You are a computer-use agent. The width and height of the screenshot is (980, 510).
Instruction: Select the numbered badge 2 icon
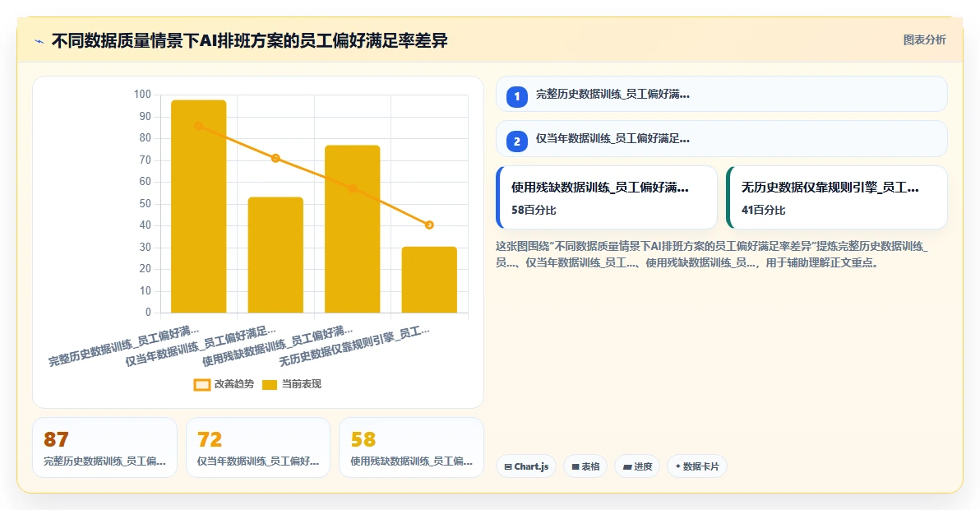click(x=517, y=141)
